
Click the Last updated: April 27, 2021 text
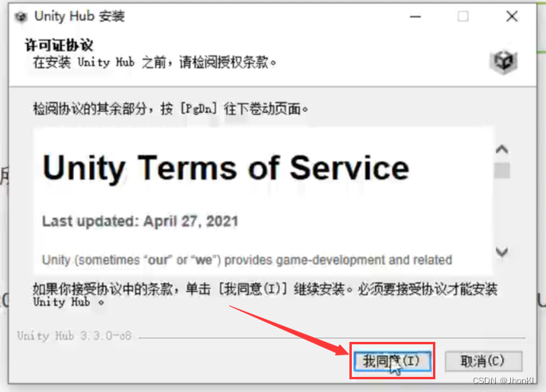[x=140, y=221]
